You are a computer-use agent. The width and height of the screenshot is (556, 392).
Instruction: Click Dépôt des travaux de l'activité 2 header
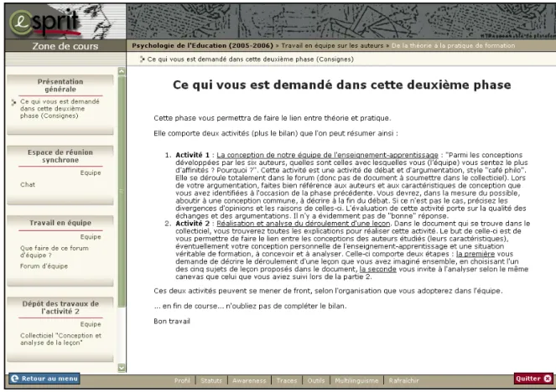60,307
